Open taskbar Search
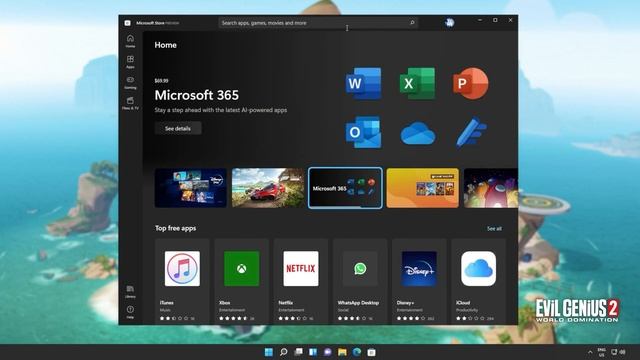 click(283, 352)
